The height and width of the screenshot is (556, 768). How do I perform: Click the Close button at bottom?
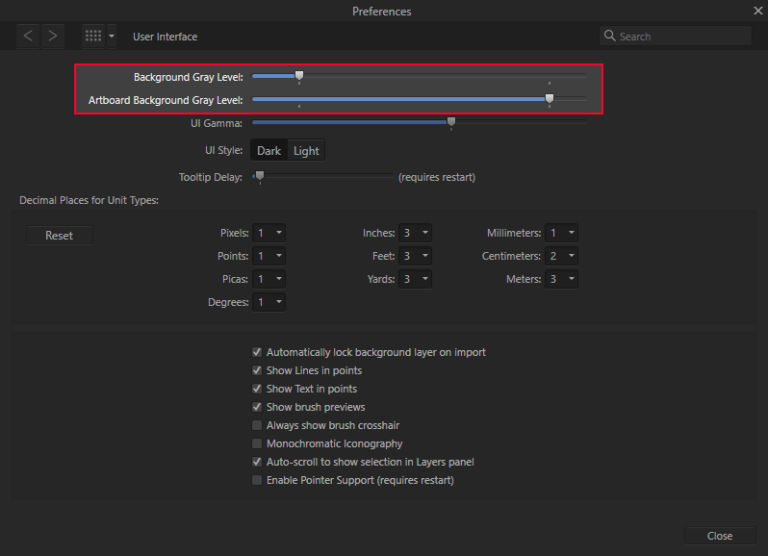coord(720,536)
